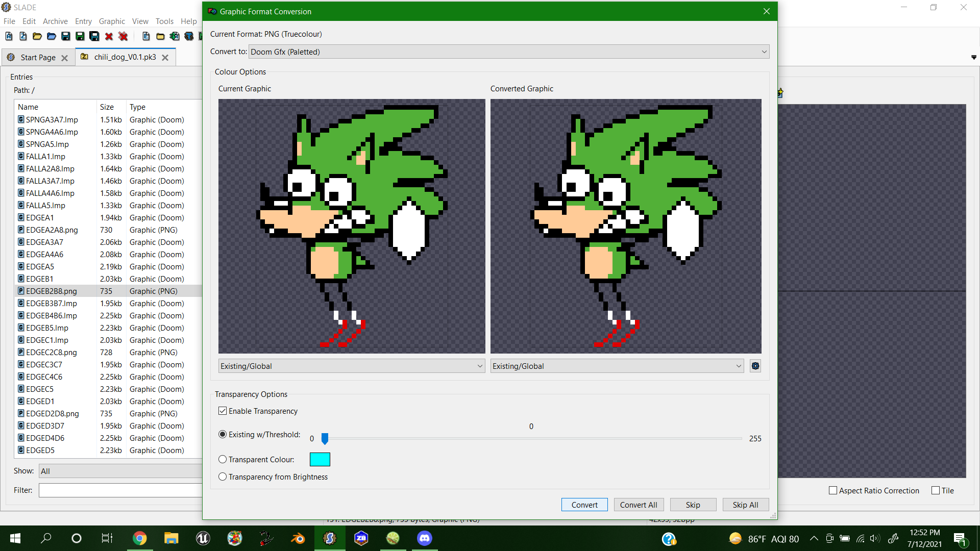Click the Filter text input field

(120, 490)
